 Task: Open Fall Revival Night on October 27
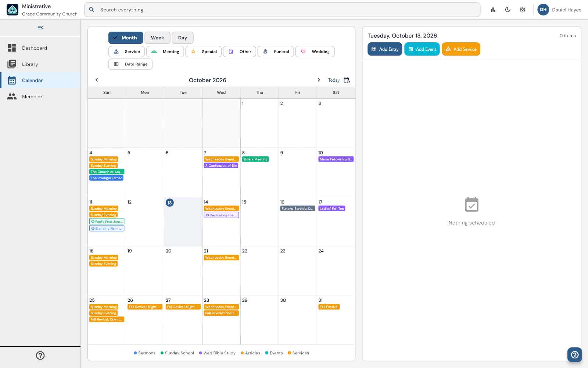coord(183,307)
